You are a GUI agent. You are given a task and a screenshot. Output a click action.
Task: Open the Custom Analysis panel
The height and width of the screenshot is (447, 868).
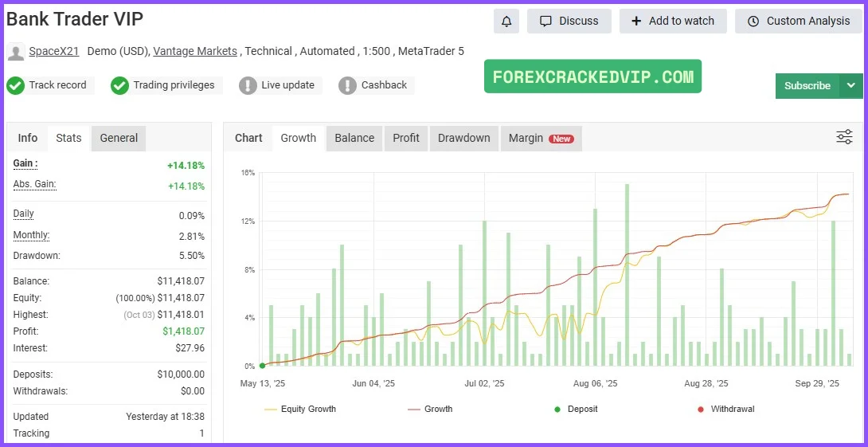(x=799, y=22)
